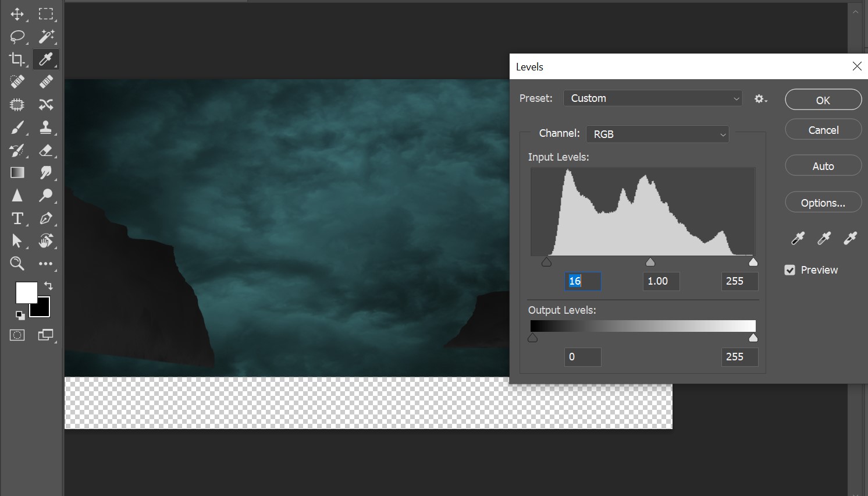Click the Options... button
Image resolution: width=868 pixels, height=496 pixels.
click(x=823, y=203)
